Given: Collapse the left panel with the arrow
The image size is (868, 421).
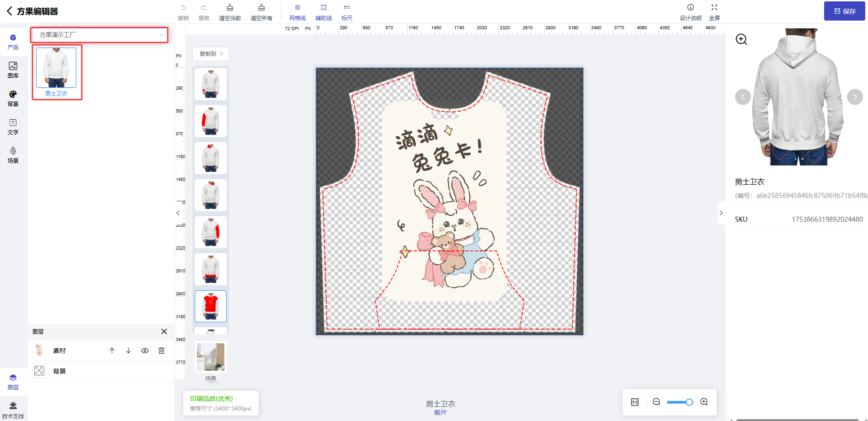Looking at the screenshot, I should click(x=178, y=213).
